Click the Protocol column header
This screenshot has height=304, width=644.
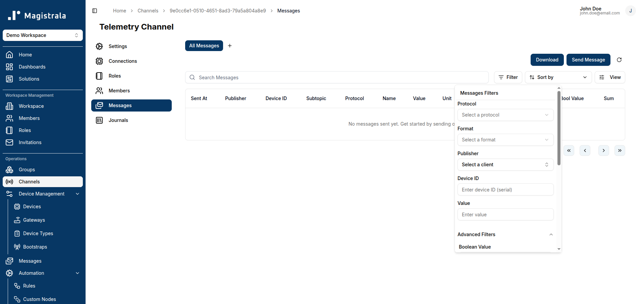[355, 98]
